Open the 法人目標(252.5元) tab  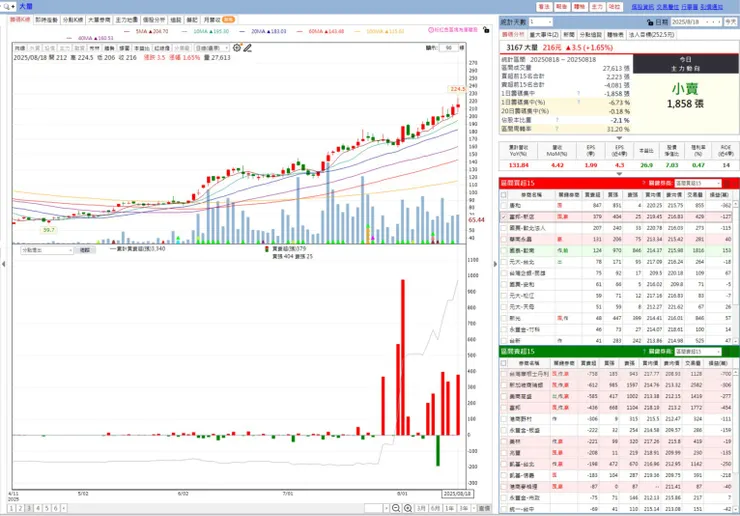[651, 35]
